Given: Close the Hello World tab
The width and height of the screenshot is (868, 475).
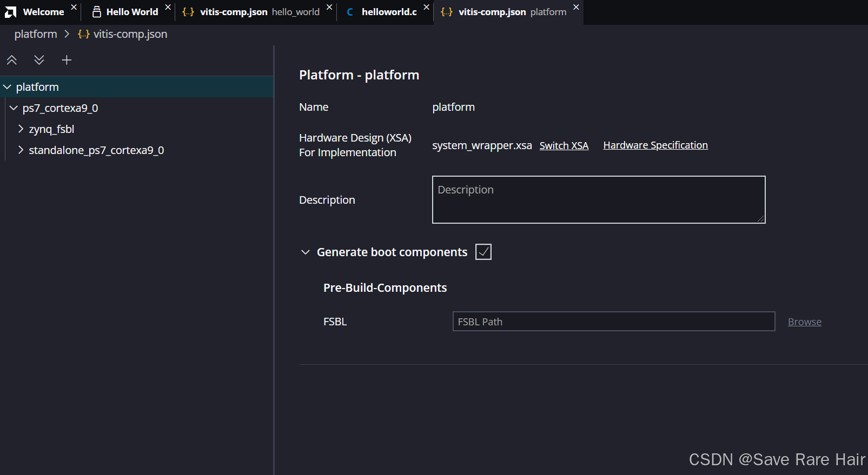Looking at the screenshot, I should [168, 7].
